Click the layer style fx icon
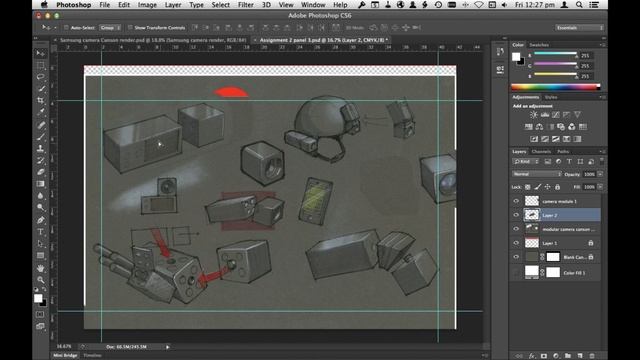This screenshot has height=360, width=640. (x=532, y=356)
